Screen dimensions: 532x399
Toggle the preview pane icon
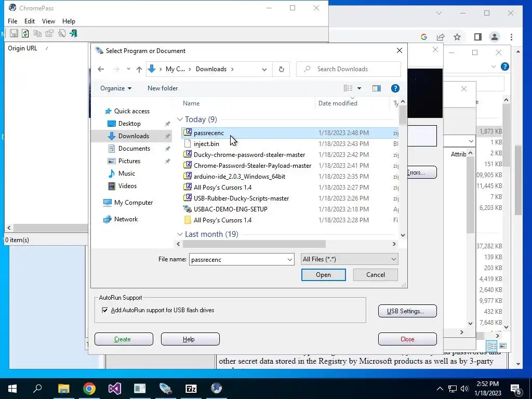point(377,88)
